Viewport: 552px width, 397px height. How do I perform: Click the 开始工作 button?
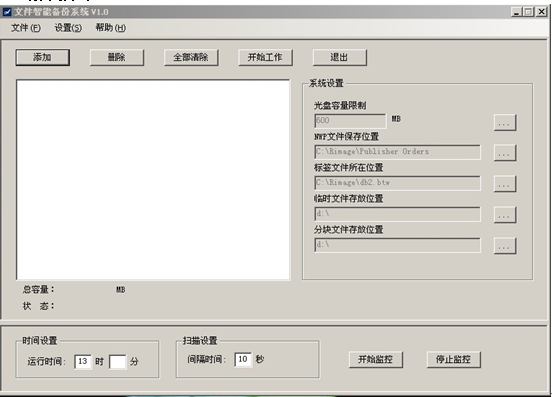point(265,57)
